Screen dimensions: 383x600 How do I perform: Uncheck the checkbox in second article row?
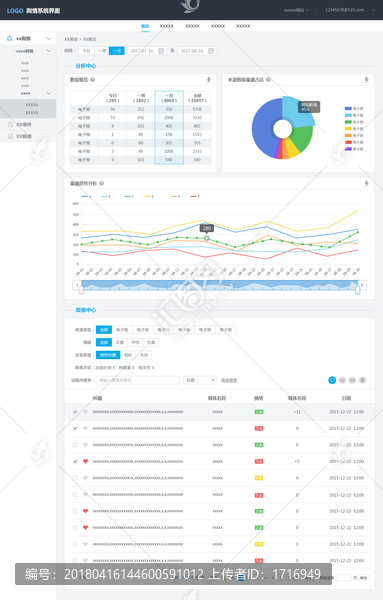tap(75, 428)
